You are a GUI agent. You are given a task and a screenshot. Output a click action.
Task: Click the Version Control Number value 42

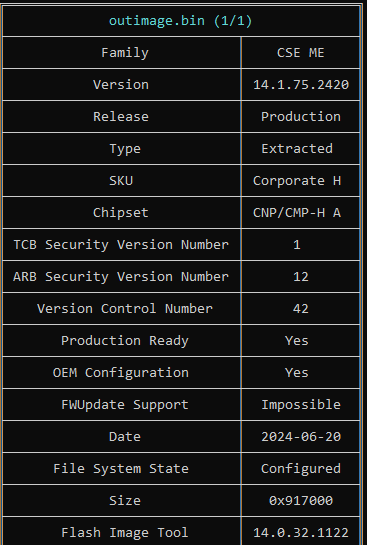tap(301, 309)
